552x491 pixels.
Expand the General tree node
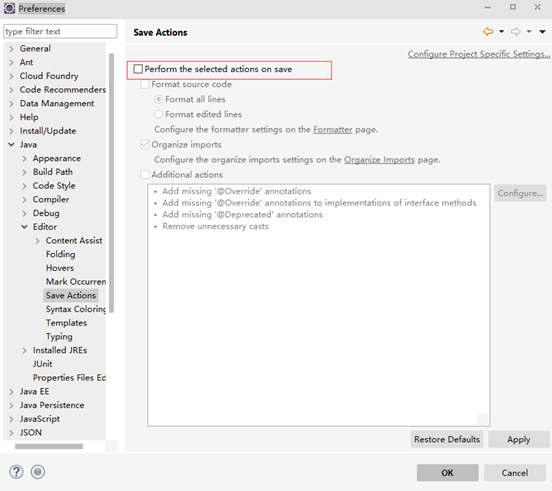click(11, 49)
